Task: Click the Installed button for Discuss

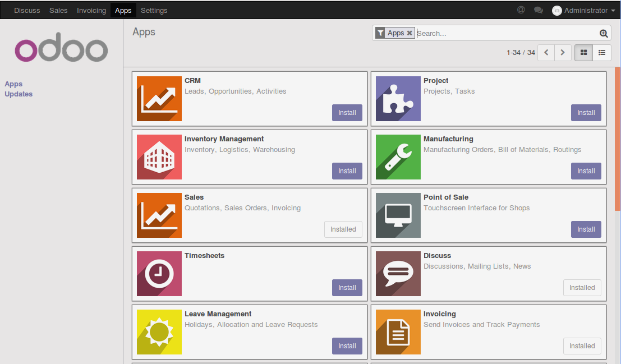Action: click(x=582, y=288)
